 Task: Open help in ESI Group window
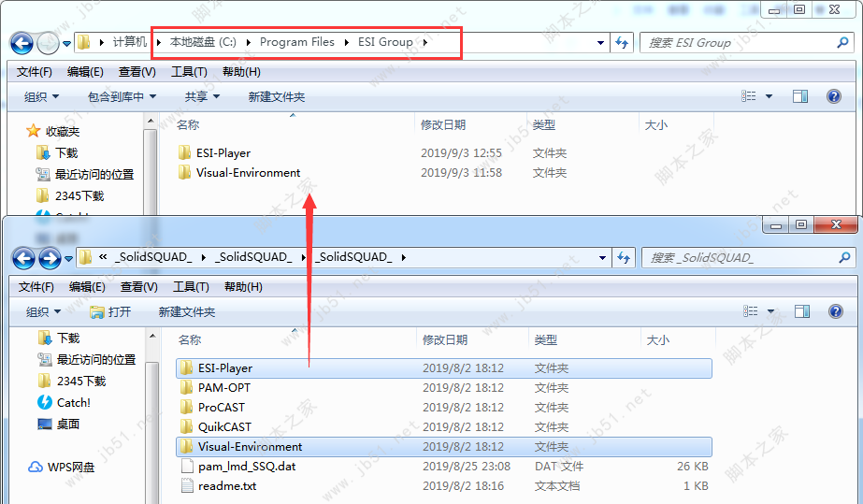coord(834,96)
